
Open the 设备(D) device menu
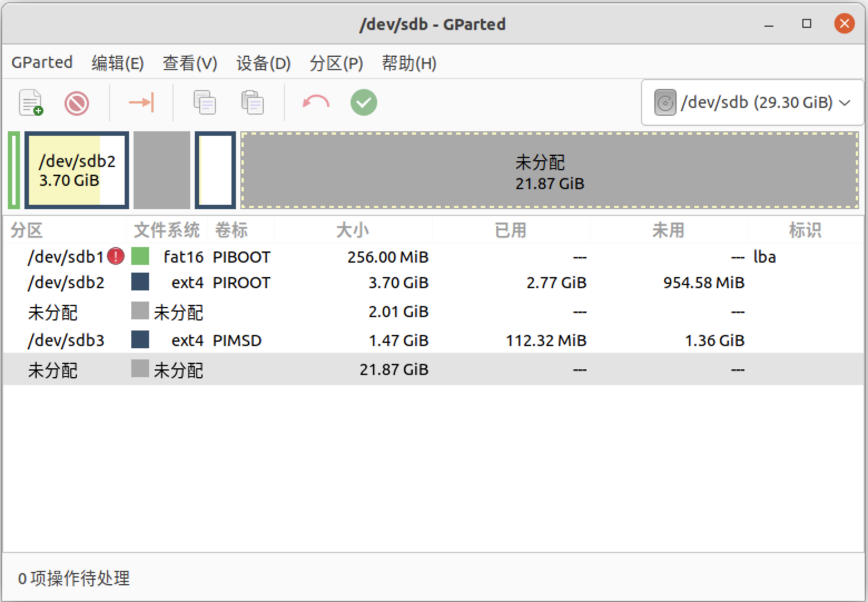(x=263, y=63)
